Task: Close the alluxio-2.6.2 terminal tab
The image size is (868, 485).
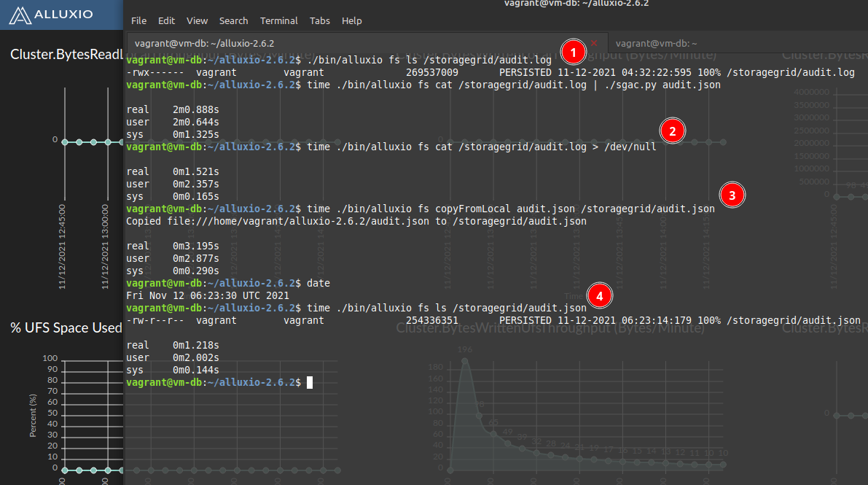Action: [594, 43]
